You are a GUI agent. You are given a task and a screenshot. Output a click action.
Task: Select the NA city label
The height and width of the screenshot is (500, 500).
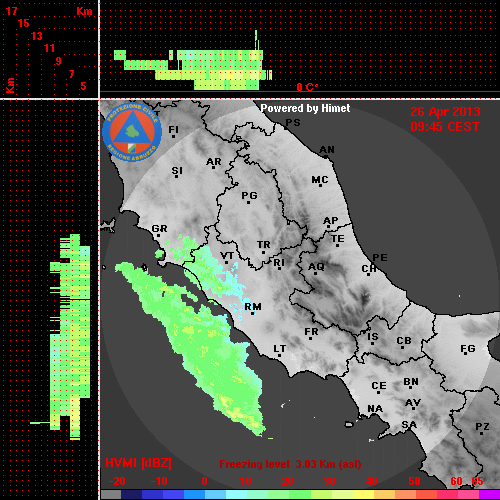[375, 408]
